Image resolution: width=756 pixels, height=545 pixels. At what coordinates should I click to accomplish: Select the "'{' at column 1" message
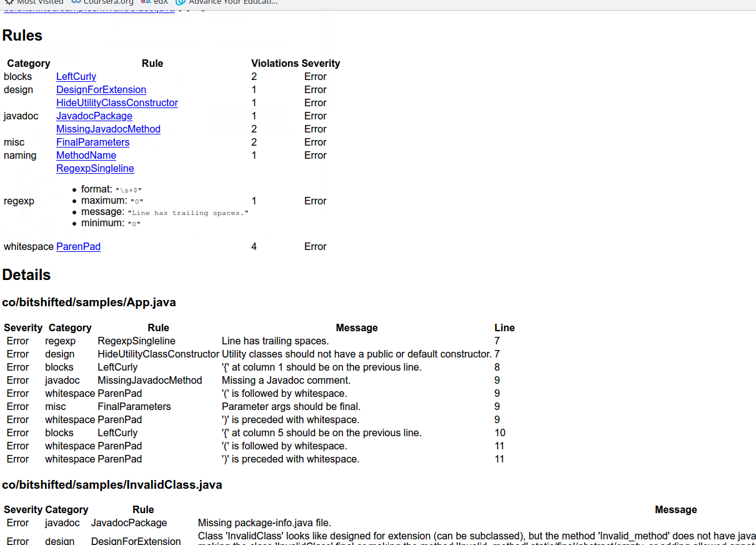point(322,367)
